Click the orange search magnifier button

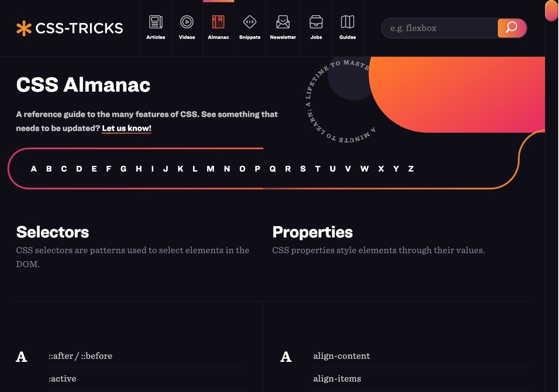tap(512, 28)
